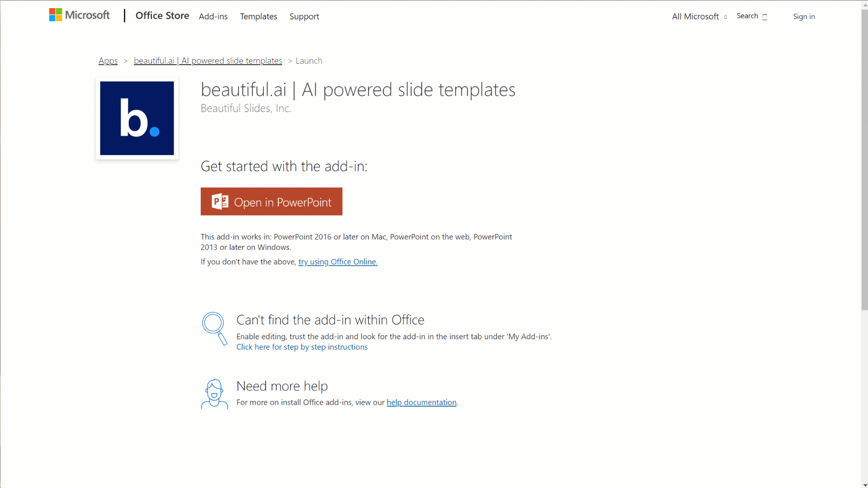Click the beautiful.ai app icon

[x=137, y=118]
